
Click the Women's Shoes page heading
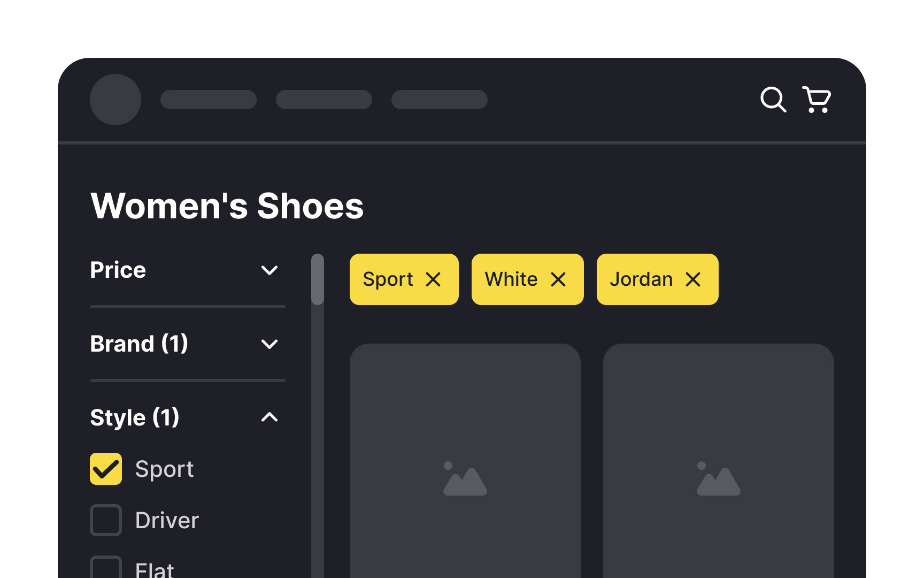(227, 207)
